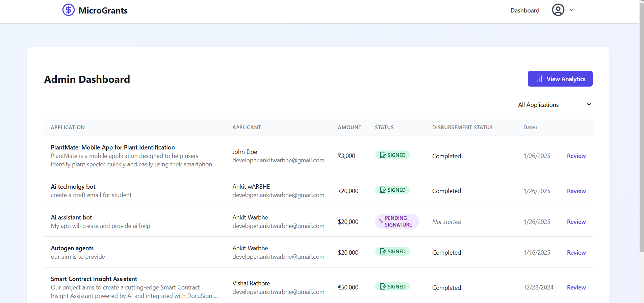Viewport: 644px width, 303px height.
Task: Click the Ai technolgy bot application title
Action: coord(73,187)
